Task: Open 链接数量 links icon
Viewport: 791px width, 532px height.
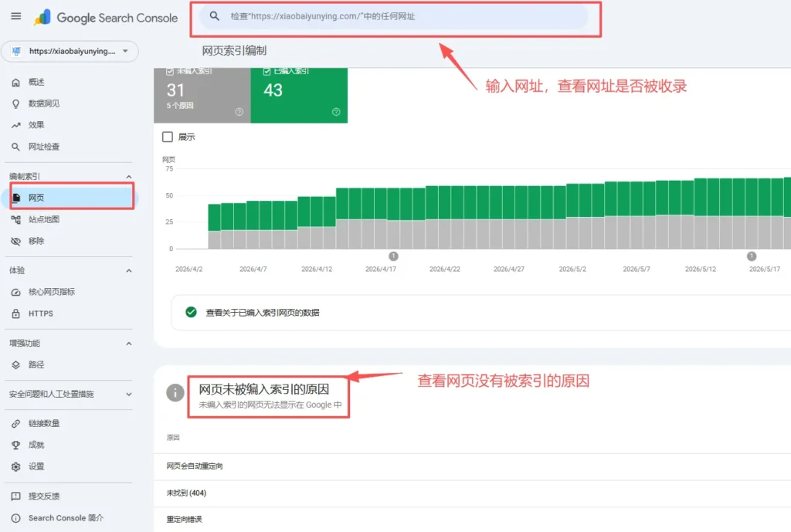Action: pos(15,424)
